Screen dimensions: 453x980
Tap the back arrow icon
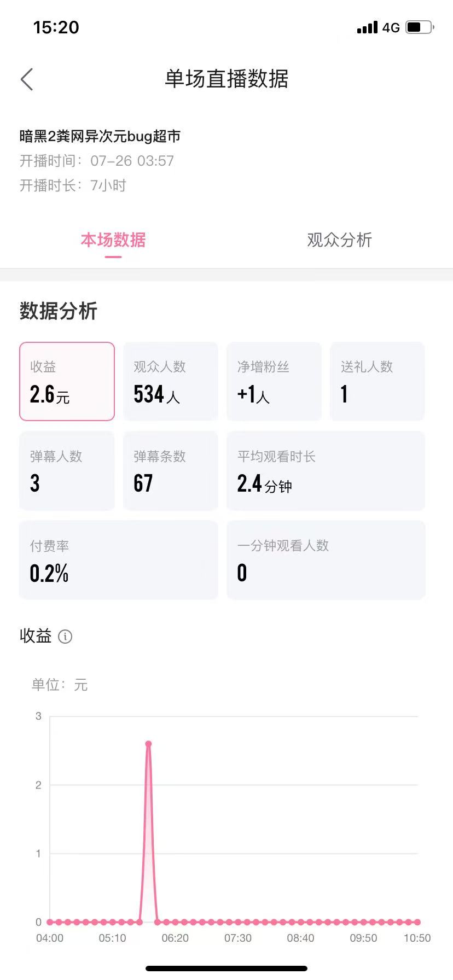point(27,79)
